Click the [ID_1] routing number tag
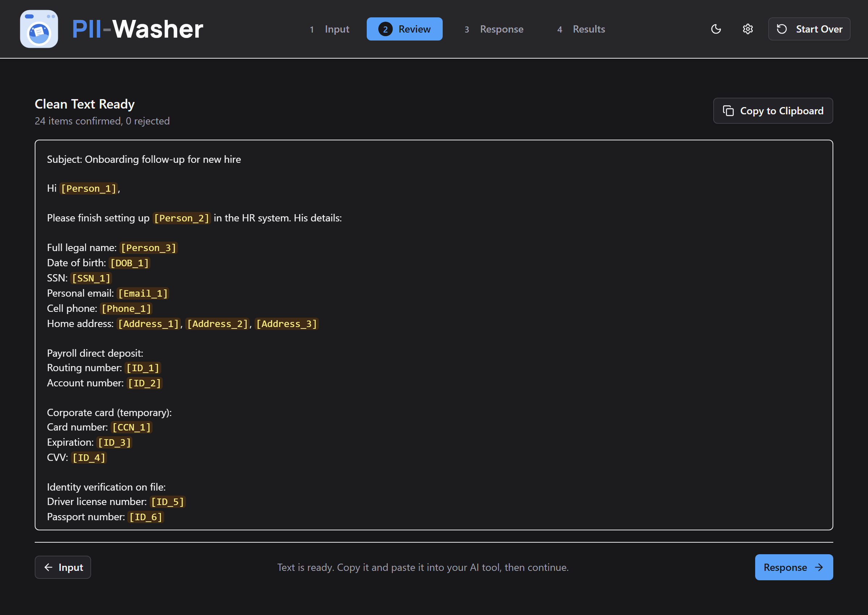Viewport: 868px width, 615px height. [x=143, y=368]
